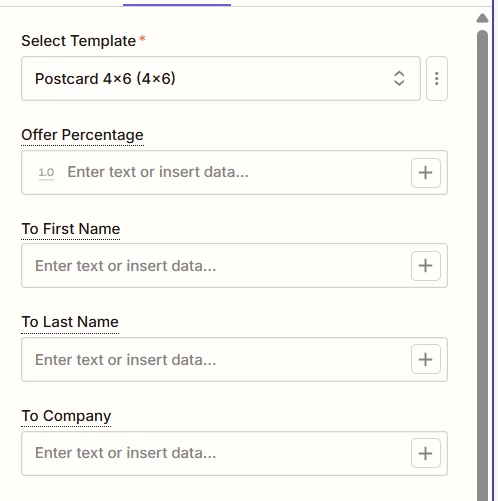The image size is (498, 501).
Task: Open the Select Template dropdown
Action: 221,79
